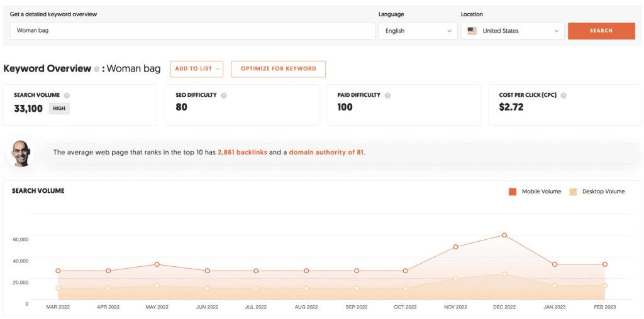Click help icon beside Paid Difficulty
The width and height of the screenshot is (644, 319).
[387, 95]
